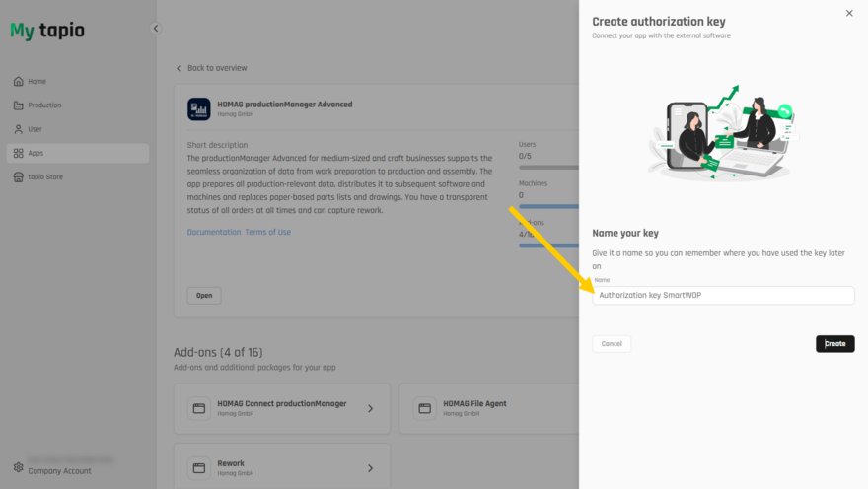Click the HOMAG productionManager Advanced app icon
Viewport: 868px width, 489px height.
click(x=198, y=109)
